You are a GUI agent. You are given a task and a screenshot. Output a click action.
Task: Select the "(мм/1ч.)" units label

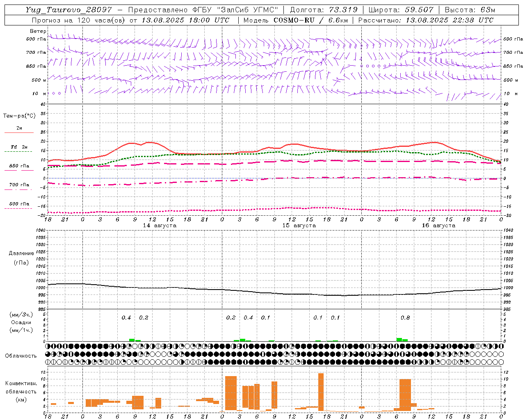(21, 330)
